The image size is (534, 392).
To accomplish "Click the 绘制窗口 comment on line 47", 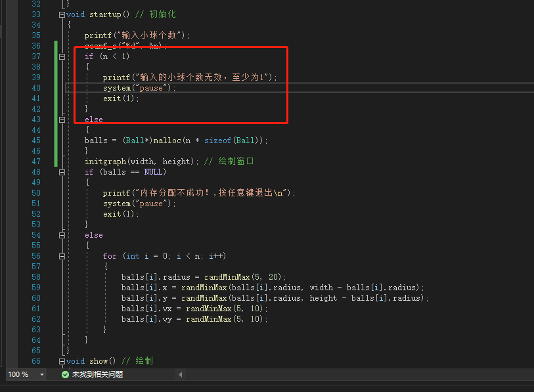I will pos(229,161).
